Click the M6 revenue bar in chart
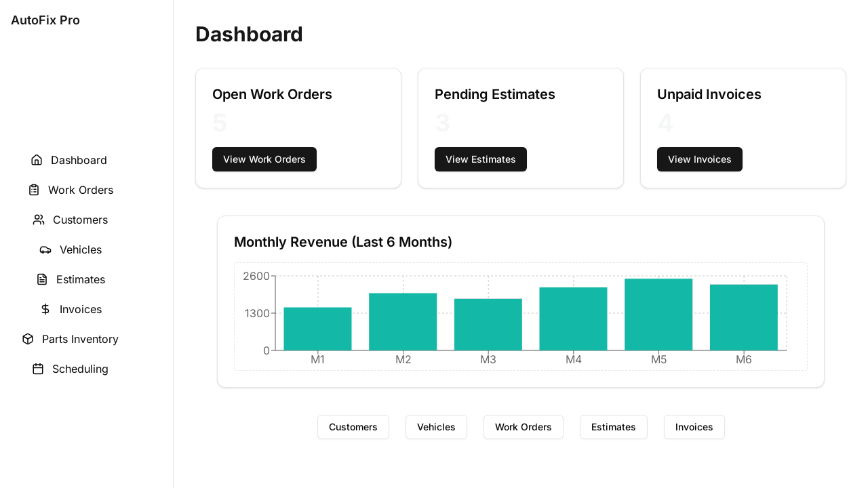 [x=744, y=317]
